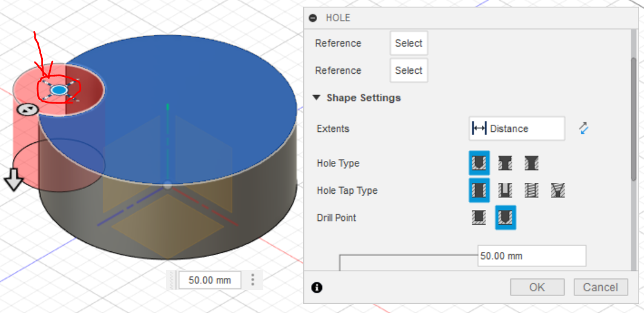
Task: Click the 50.00 mm depth field in dialog
Action: click(532, 256)
